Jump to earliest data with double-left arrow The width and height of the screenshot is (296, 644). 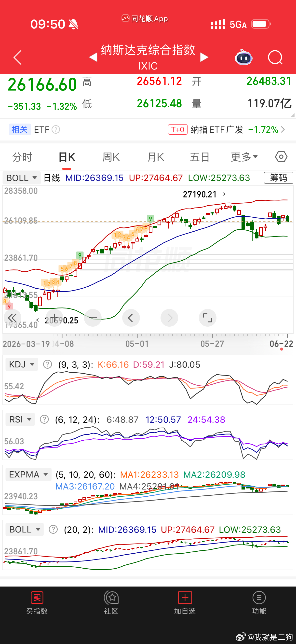tap(12, 318)
